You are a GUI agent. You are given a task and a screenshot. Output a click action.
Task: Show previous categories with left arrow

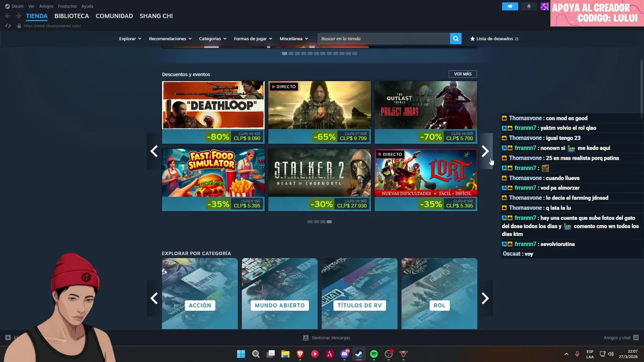154,299
